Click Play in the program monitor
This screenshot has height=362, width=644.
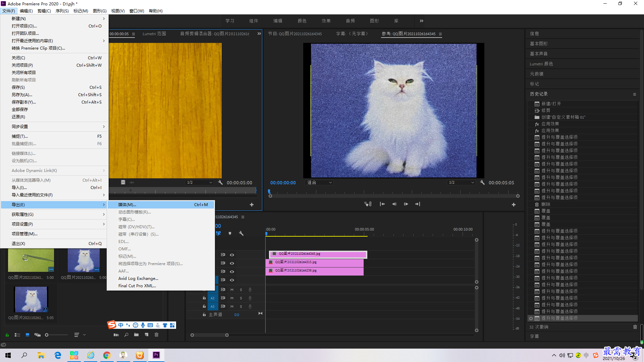tap(406, 204)
